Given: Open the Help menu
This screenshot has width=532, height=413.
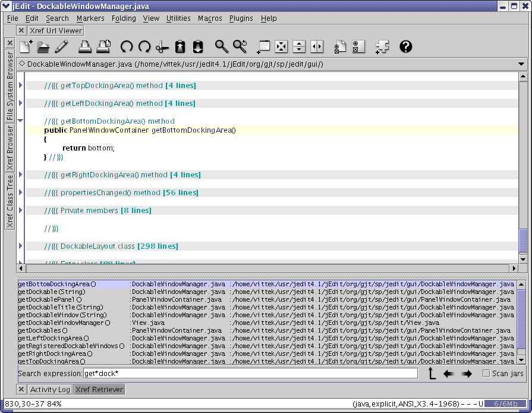Looking at the screenshot, I should pos(269,18).
